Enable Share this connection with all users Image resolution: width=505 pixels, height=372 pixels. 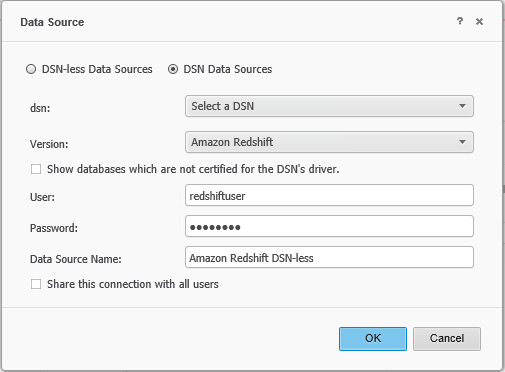click(x=36, y=284)
